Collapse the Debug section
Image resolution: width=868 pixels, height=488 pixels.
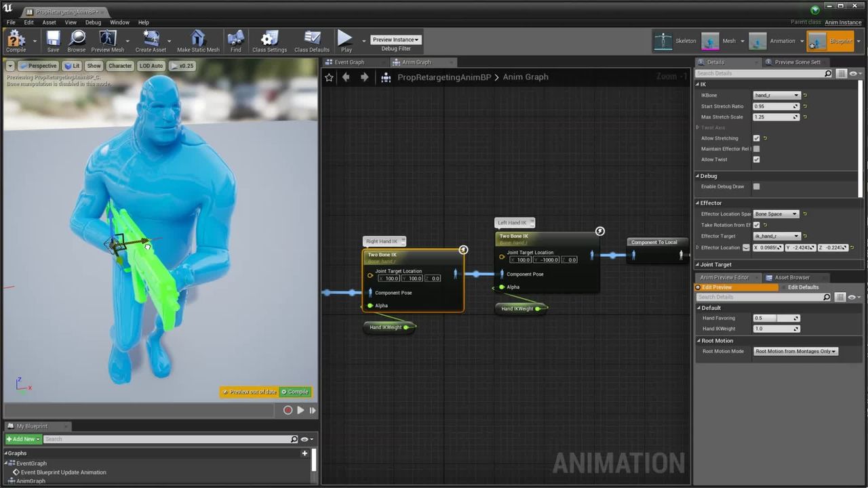tap(697, 176)
